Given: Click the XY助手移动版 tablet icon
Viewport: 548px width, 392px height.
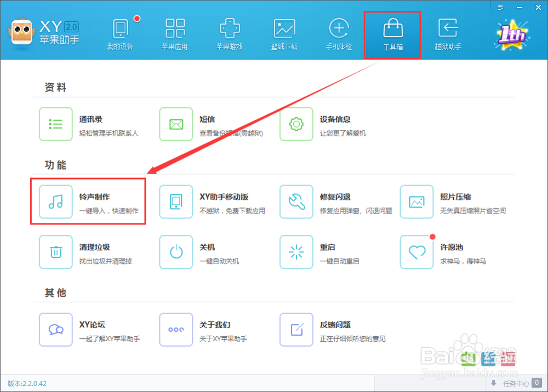Looking at the screenshot, I should pyautogui.click(x=176, y=202).
